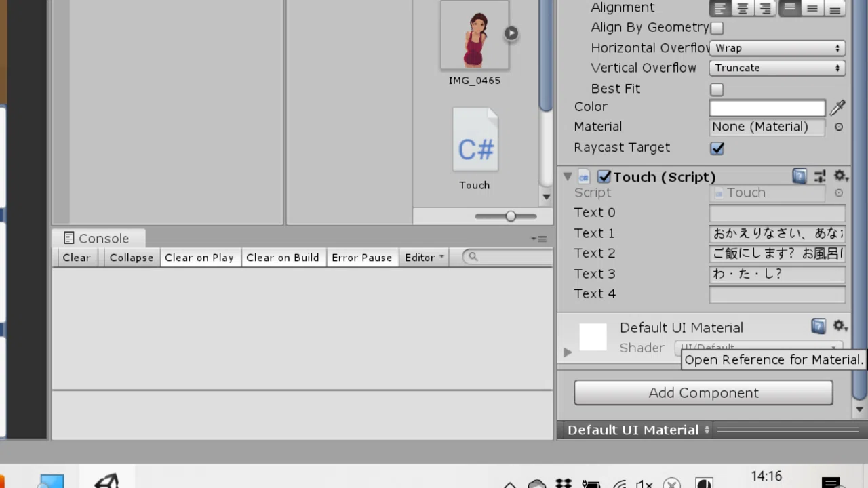This screenshot has height=488, width=868.
Task: Click the "Vertical Overflow" label
Action: [644, 68]
